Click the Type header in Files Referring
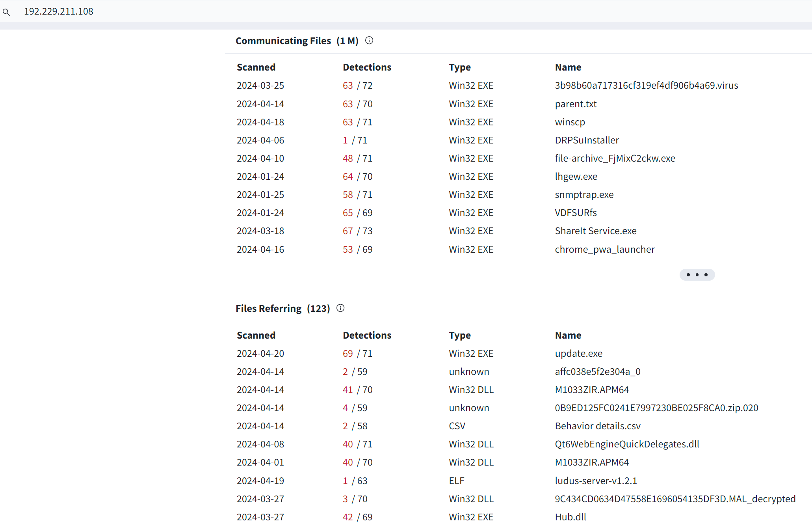 (460, 335)
